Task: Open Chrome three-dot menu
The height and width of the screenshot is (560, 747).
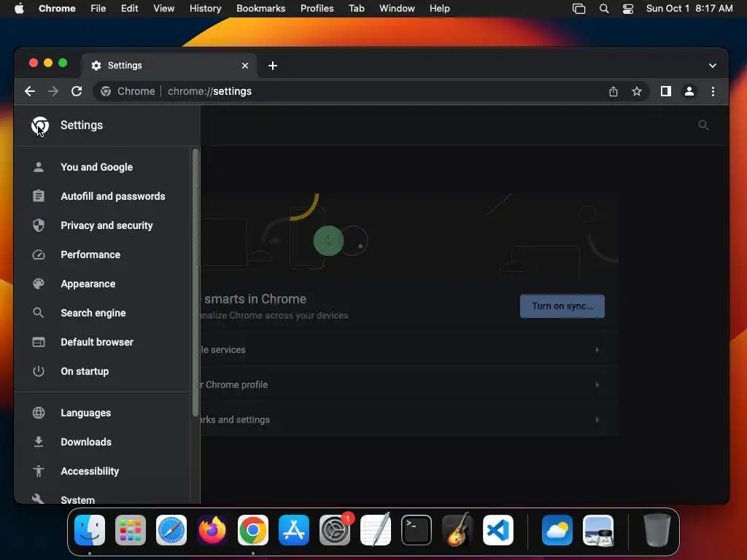Action: [713, 91]
